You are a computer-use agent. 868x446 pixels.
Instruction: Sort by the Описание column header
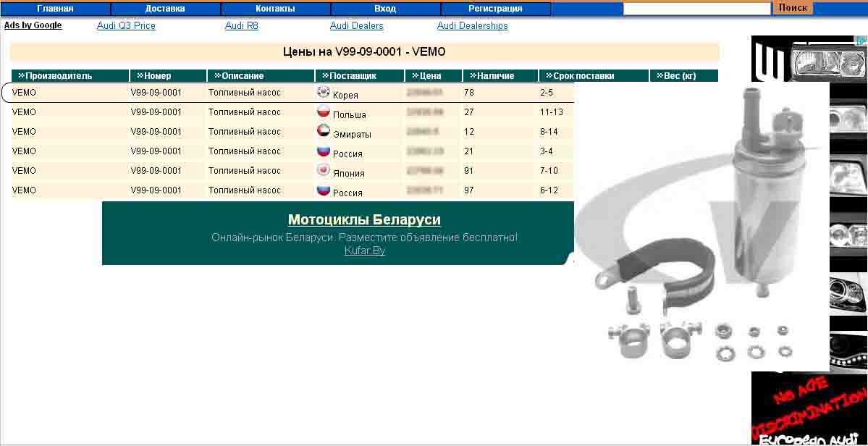(261, 76)
